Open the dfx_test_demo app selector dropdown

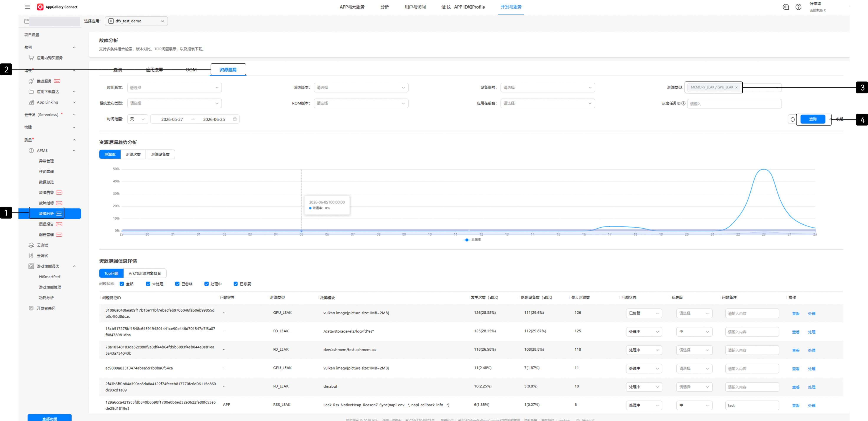click(x=136, y=21)
